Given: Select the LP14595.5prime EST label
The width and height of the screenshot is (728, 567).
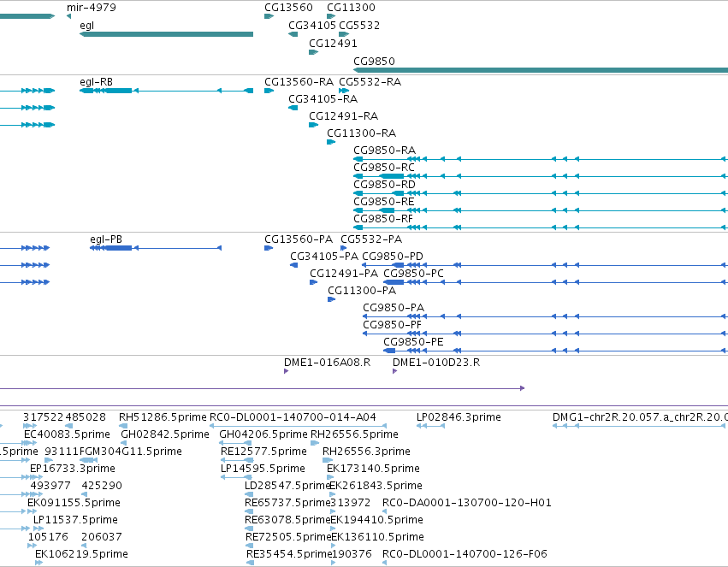Looking at the screenshot, I should [263, 470].
